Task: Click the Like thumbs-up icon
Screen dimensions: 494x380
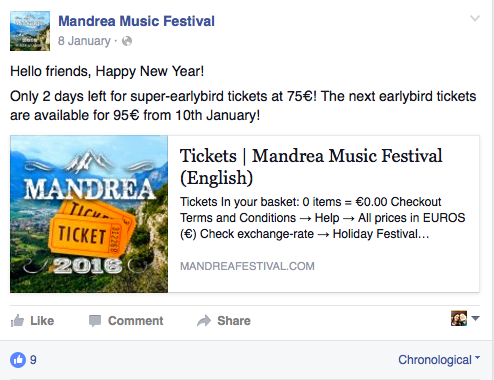Action: (17, 321)
